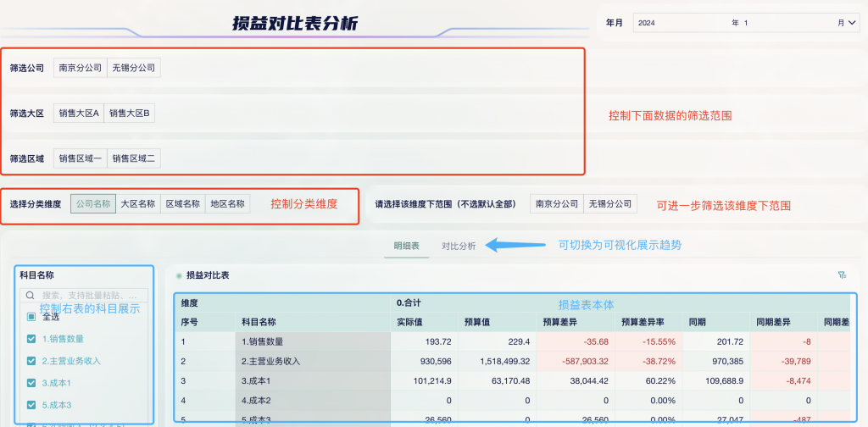Filter by 销售大区A
Image resolution: width=868 pixels, height=427 pixels.
(79, 113)
